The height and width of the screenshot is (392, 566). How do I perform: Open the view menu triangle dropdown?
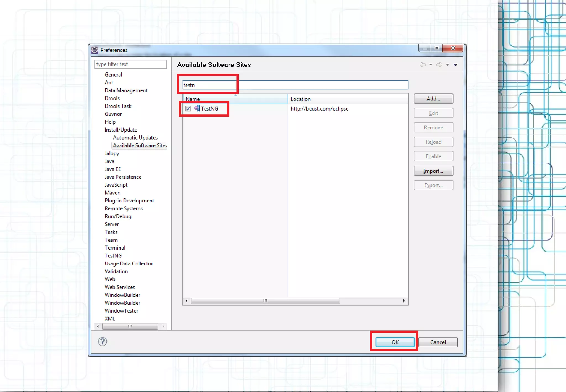coord(455,65)
